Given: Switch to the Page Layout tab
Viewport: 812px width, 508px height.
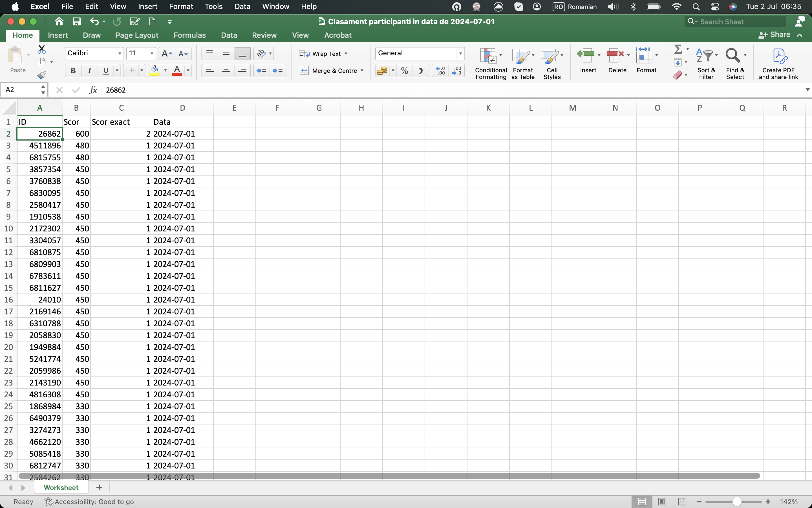Looking at the screenshot, I should (137, 35).
